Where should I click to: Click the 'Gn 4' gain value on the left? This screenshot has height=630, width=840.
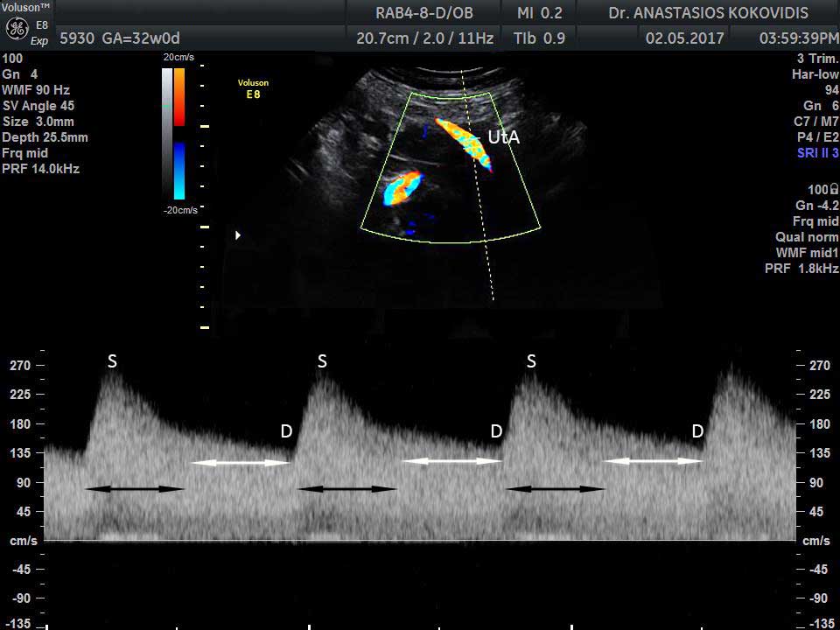(20, 74)
